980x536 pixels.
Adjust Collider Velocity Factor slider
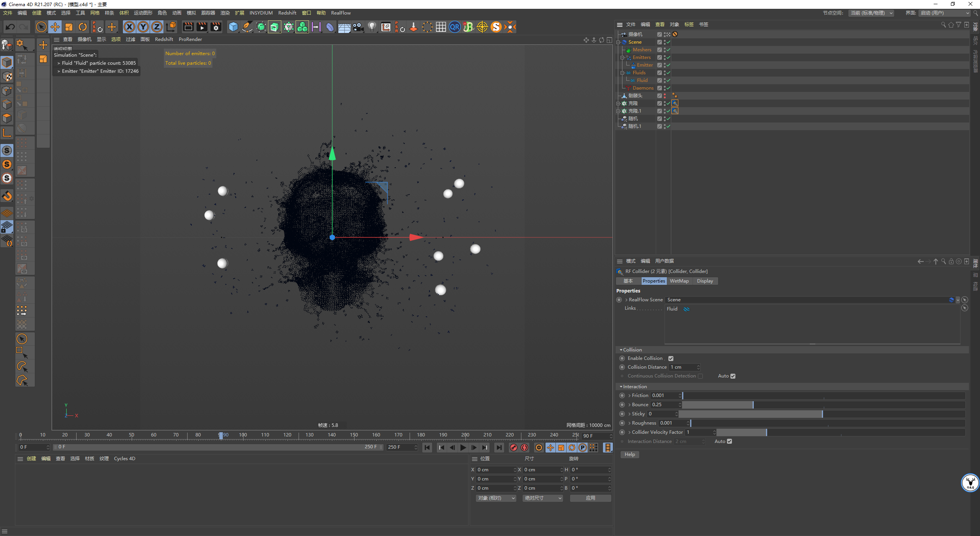tap(841, 432)
